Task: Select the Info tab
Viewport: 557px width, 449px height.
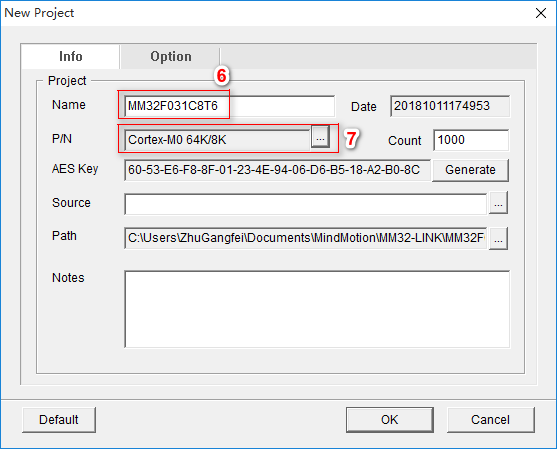Action: coord(70,56)
